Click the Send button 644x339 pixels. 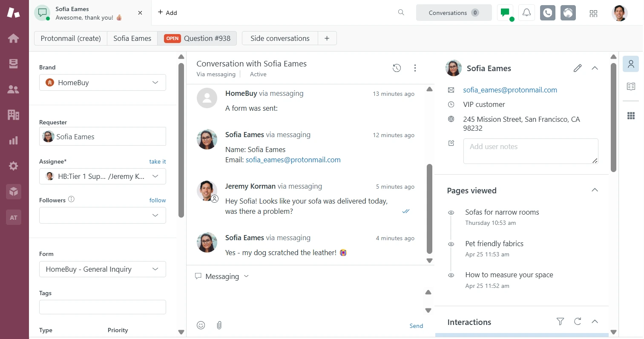[416, 326]
